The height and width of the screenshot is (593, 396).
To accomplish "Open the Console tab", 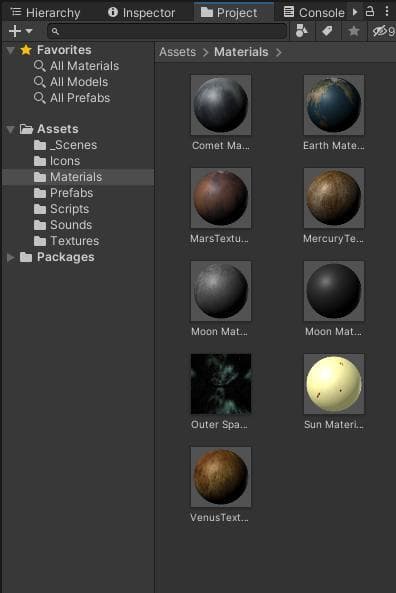I will (314, 13).
